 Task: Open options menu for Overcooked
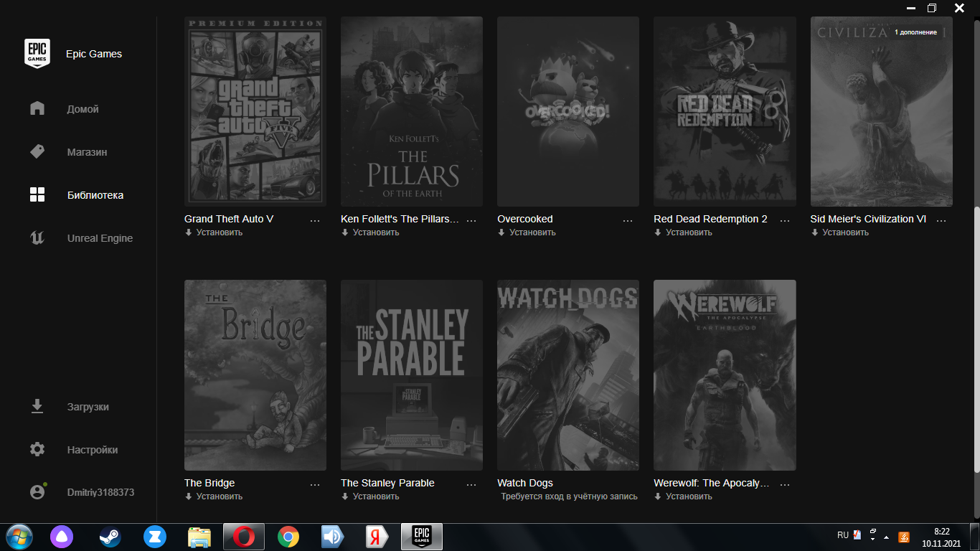(628, 220)
